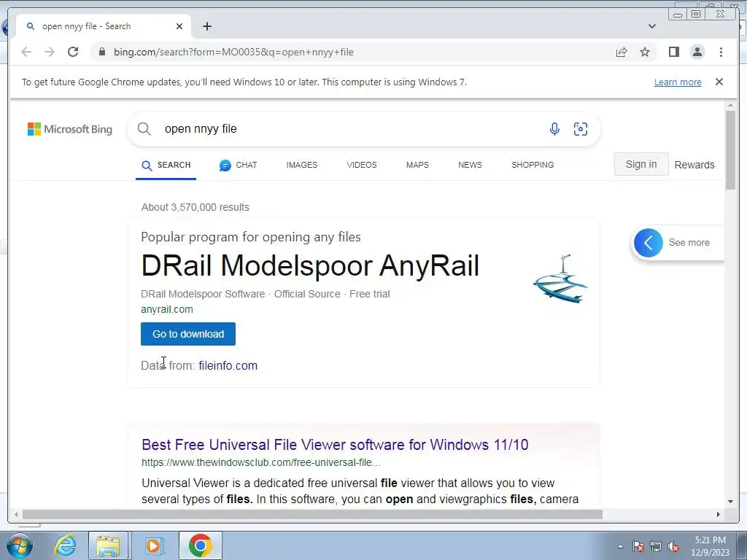Viewport: 747px width, 560px height.
Task: Click the horizontal scroll left arrow
Action: 16,514
